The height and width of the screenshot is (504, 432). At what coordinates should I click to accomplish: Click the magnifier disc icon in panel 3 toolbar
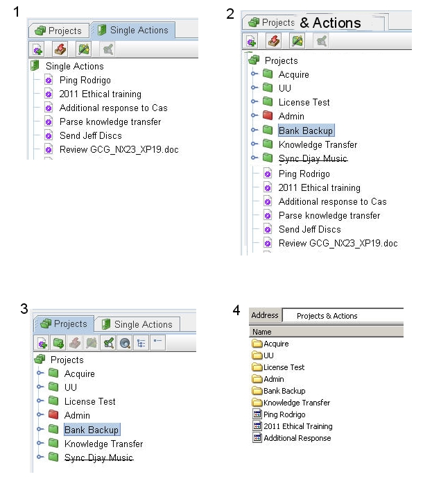pos(124,342)
